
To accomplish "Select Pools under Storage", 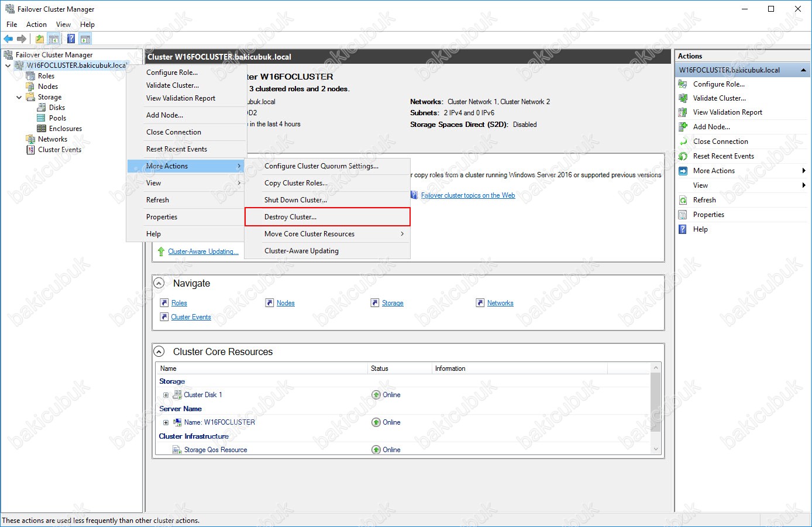I will [x=57, y=118].
